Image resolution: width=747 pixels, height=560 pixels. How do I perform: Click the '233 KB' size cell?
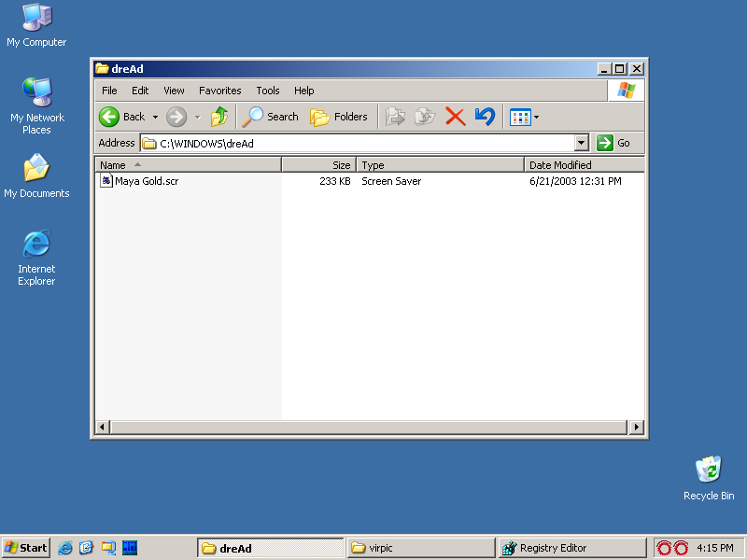[335, 181]
